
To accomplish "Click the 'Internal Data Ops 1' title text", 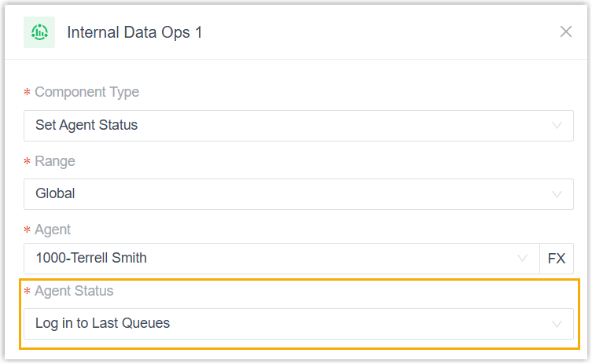I will [134, 32].
